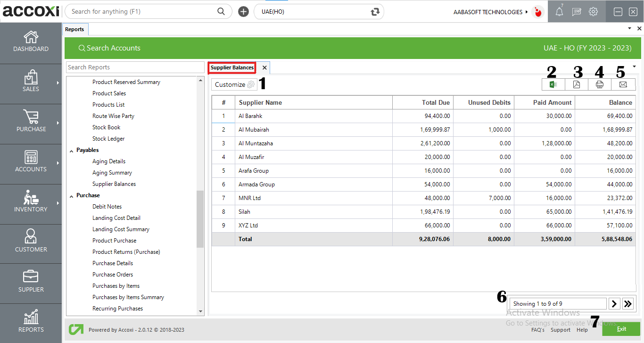
Task: Jump to the last page of results
Action: pos(628,303)
